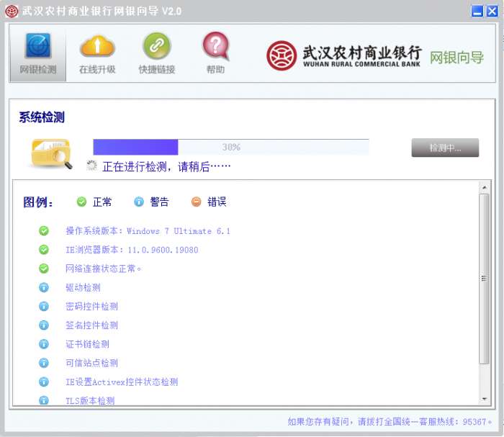This screenshot has width=504, height=437.
Task: Select the 密码控件检测 row text
Action: click(x=92, y=306)
